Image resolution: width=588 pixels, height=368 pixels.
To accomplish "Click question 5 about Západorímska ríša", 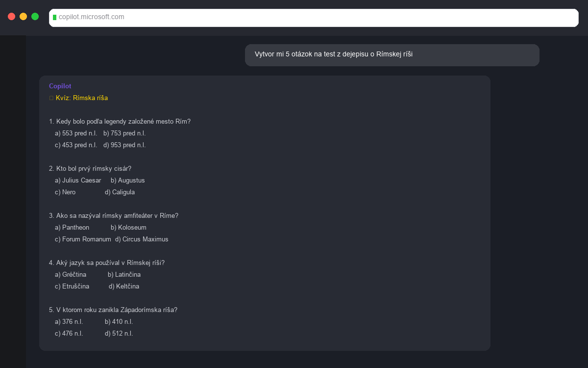I will (113, 310).
